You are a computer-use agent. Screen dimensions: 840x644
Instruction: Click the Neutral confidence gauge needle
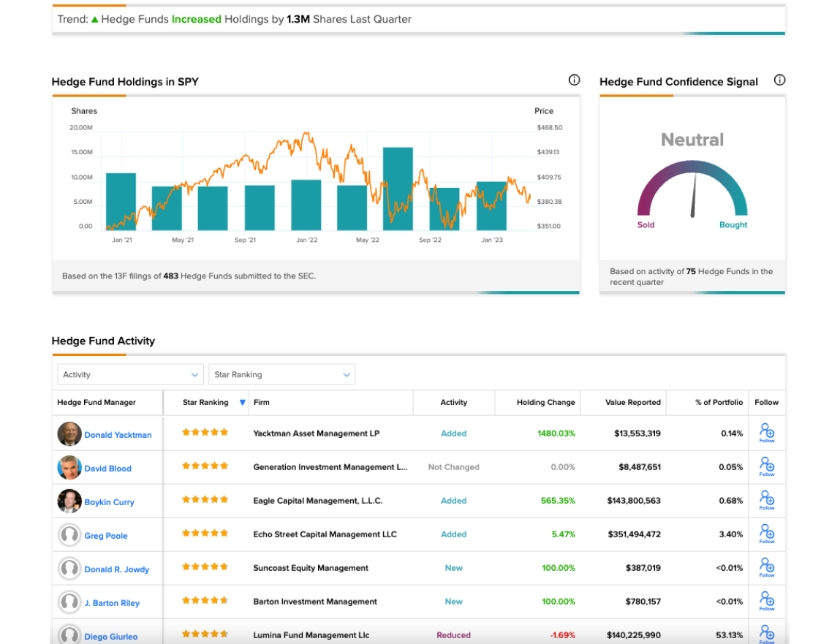pos(694,195)
